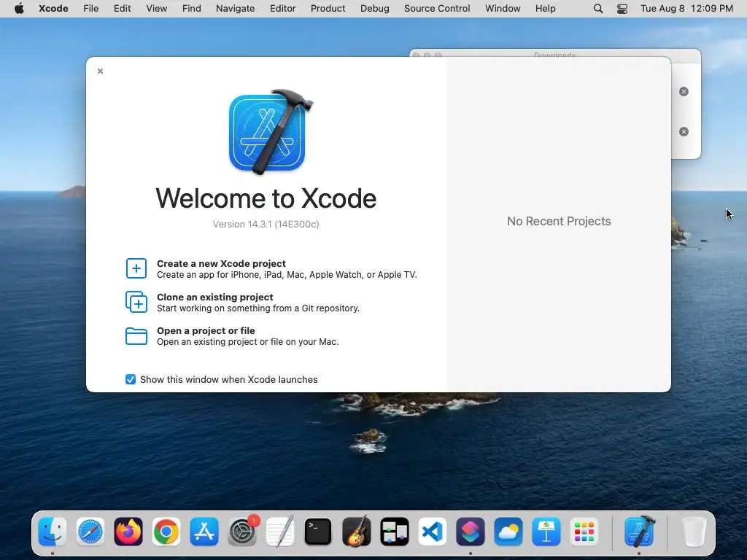
Task: Click the Create a new Xcode project plus icon
Action: point(136,268)
